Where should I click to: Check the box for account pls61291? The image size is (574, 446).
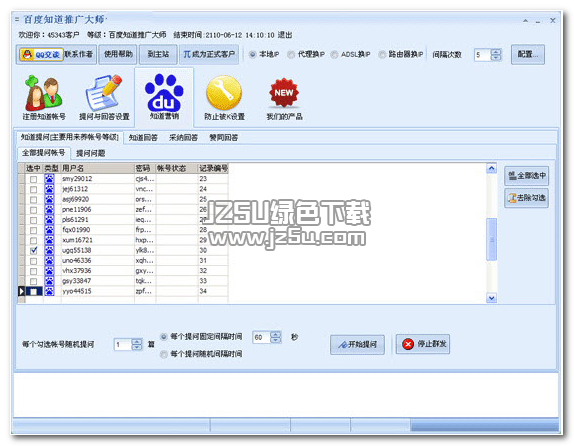point(33,220)
